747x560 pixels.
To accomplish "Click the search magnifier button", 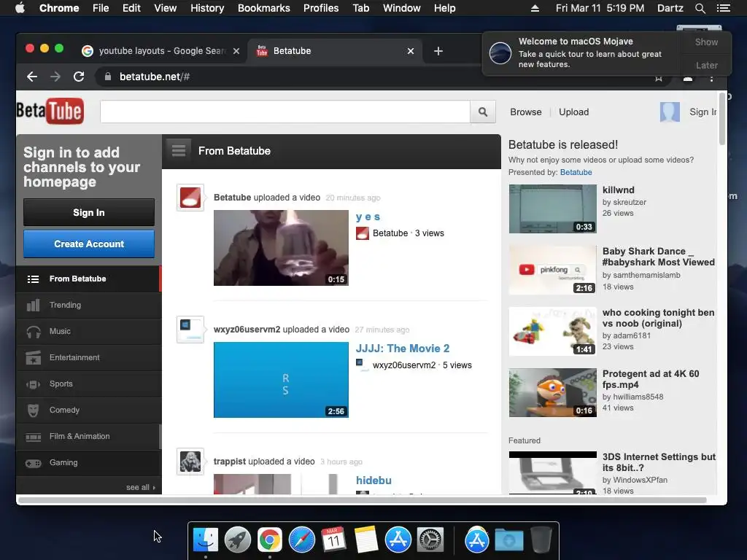I will [483, 112].
